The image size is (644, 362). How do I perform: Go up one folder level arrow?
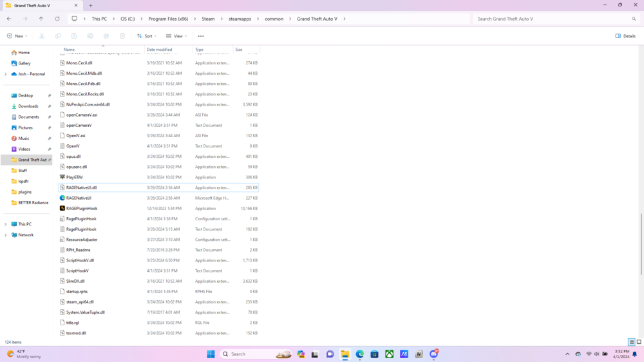(x=41, y=19)
